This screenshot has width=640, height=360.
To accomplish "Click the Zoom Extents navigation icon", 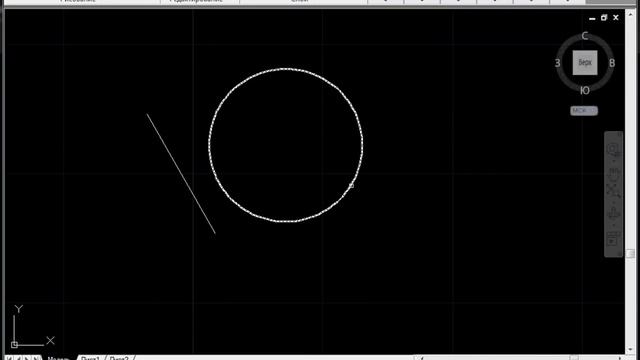I will [x=613, y=190].
